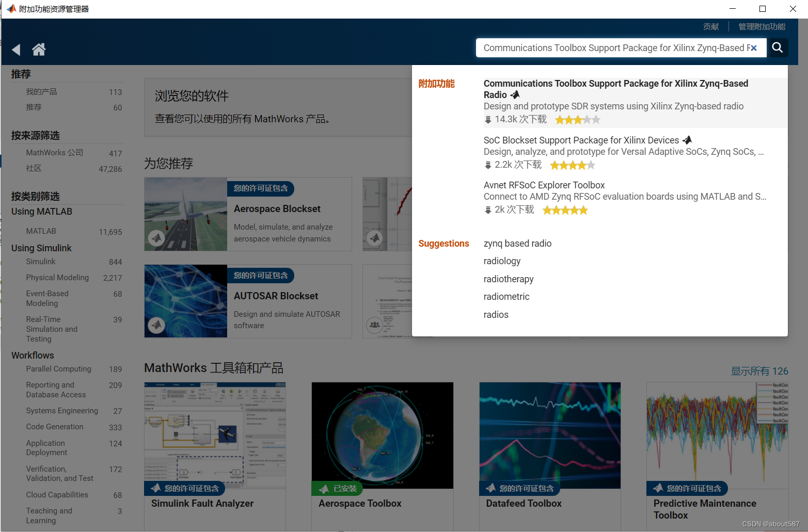Open Datafeed Toolbox chart thumbnail
Viewport: 808px width, 532px height.
550,436
